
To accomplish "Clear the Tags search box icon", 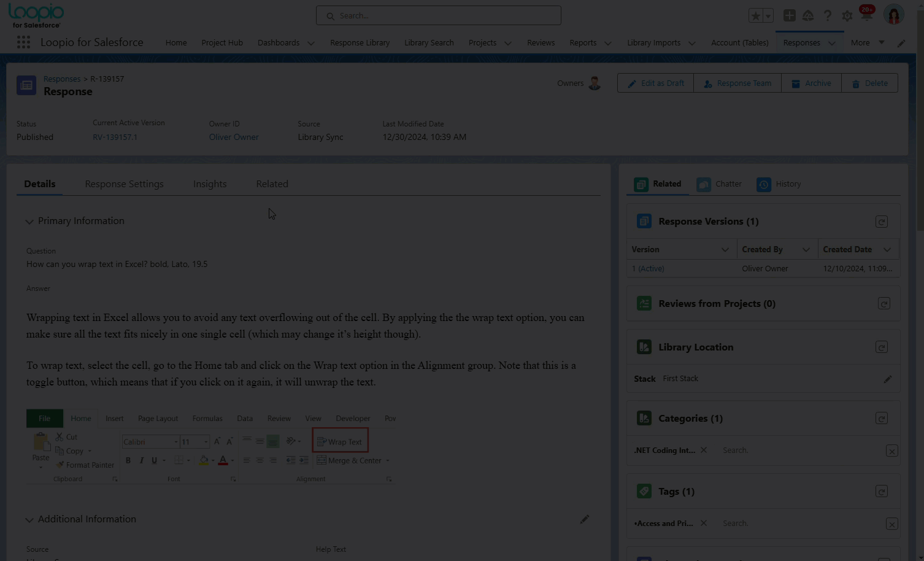I will 892,524.
